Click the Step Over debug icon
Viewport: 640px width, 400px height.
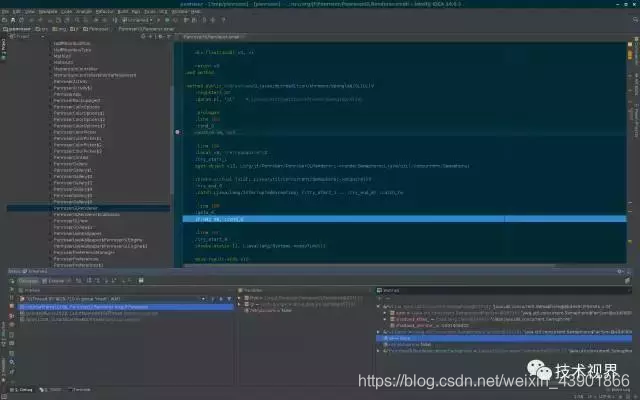coord(89,280)
